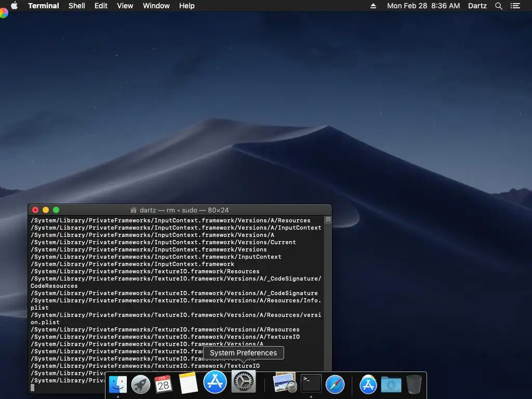532x399 pixels.
Task: Open Notification Center list icon
Action: pos(515,6)
